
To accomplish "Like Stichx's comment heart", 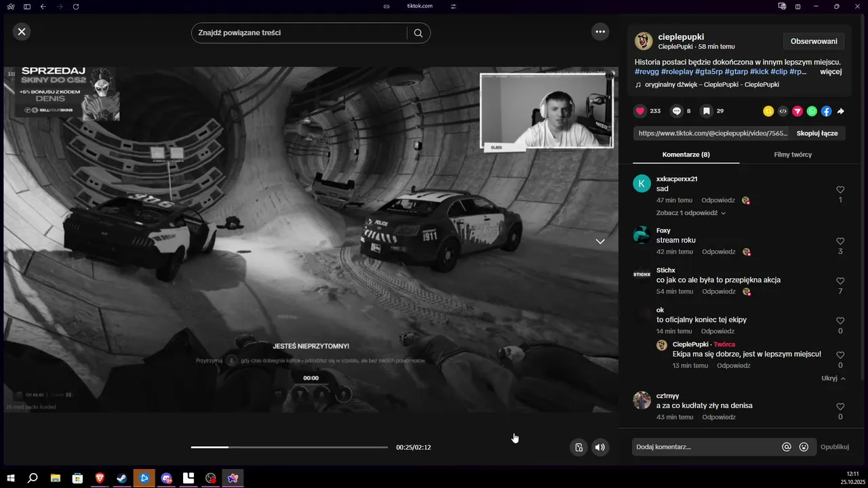I will pos(840,281).
